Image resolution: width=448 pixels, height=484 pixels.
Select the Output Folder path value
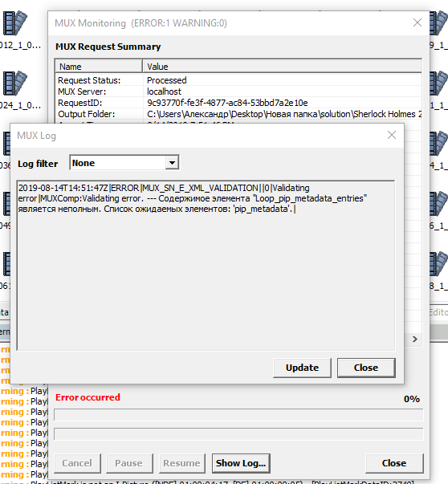(x=283, y=114)
